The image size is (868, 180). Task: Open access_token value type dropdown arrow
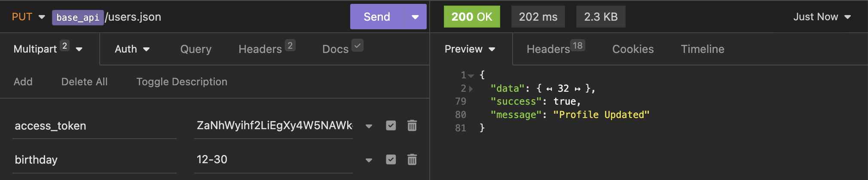[x=369, y=126]
